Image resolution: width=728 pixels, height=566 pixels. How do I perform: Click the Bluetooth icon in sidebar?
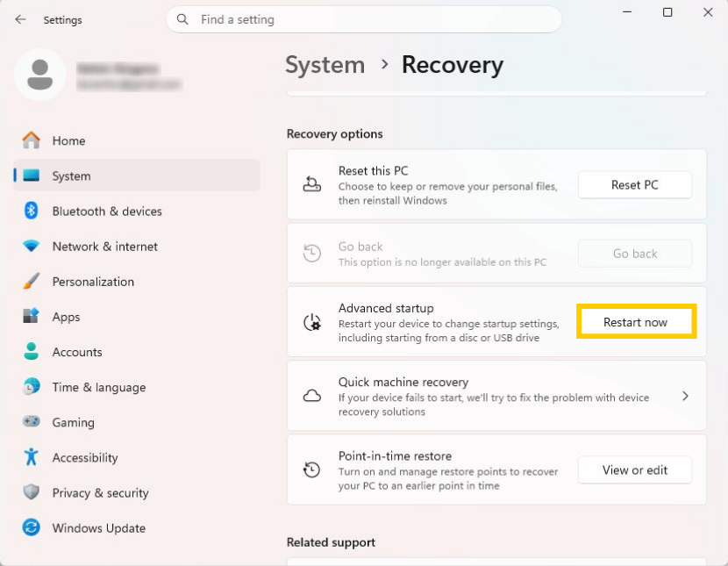click(31, 211)
